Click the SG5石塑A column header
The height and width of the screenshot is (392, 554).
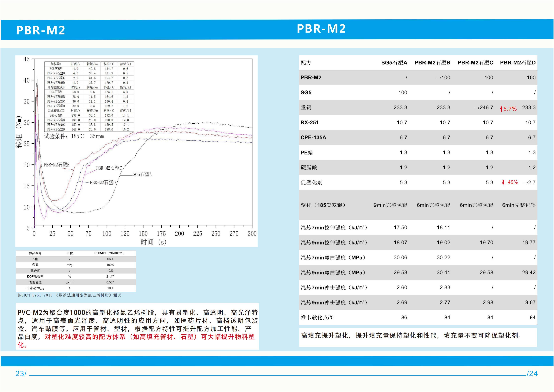(394, 63)
